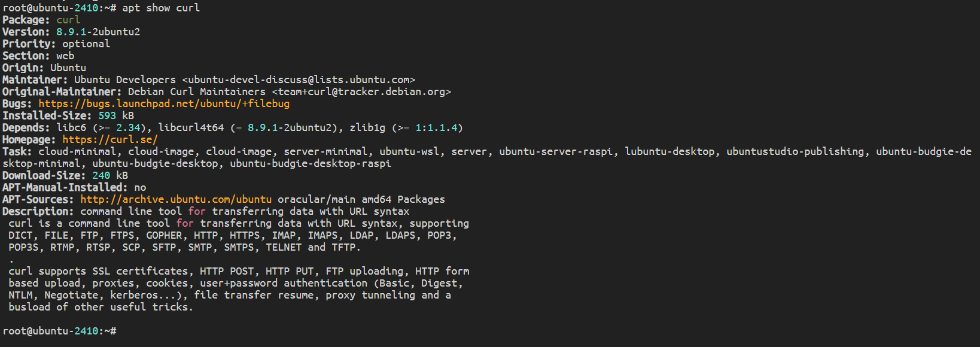Click the APT-Manual-Installed value 'no'

140,187
